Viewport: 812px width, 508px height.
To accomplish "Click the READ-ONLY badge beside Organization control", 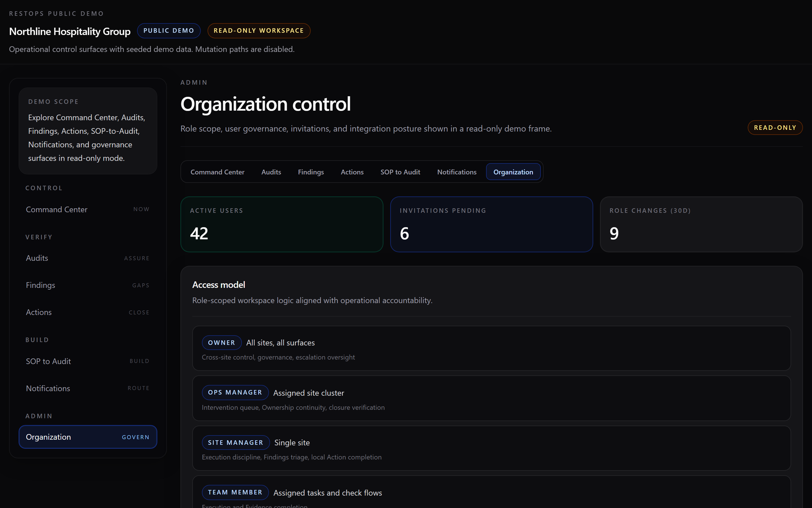I will click(775, 128).
